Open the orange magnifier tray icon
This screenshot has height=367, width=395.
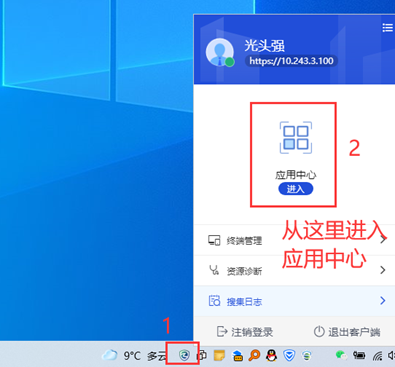click(x=254, y=355)
